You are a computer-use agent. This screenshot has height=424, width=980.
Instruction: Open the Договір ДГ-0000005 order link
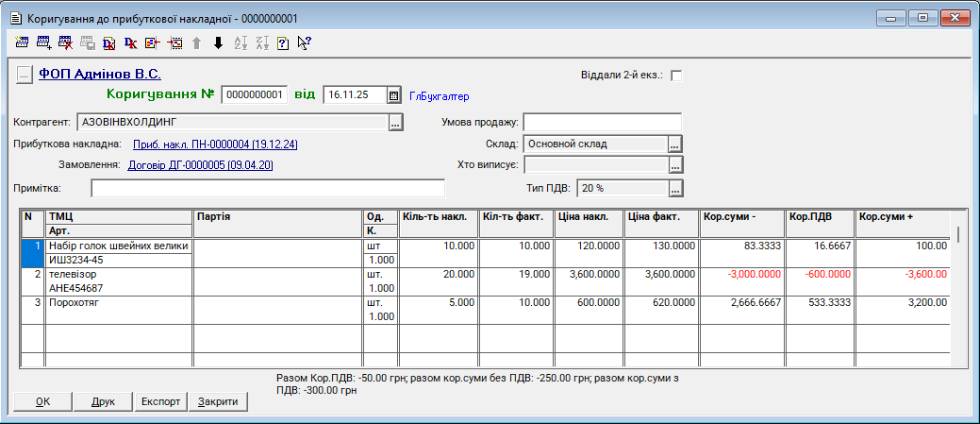tap(200, 165)
